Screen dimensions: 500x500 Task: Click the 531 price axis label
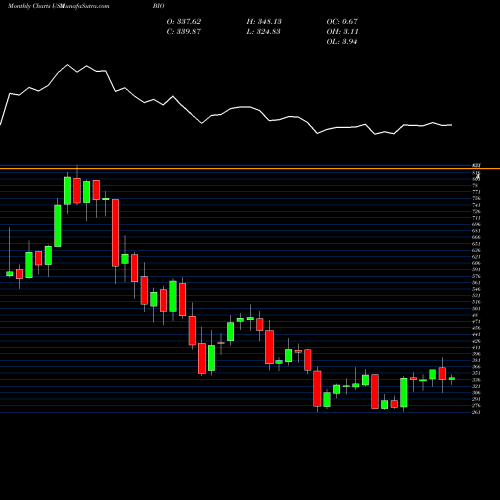pos(476,295)
